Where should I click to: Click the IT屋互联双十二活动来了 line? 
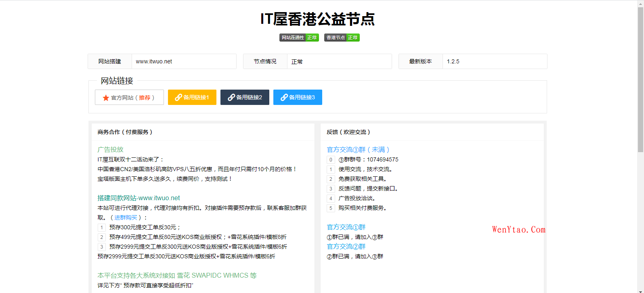pyautogui.click(x=130, y=159)
